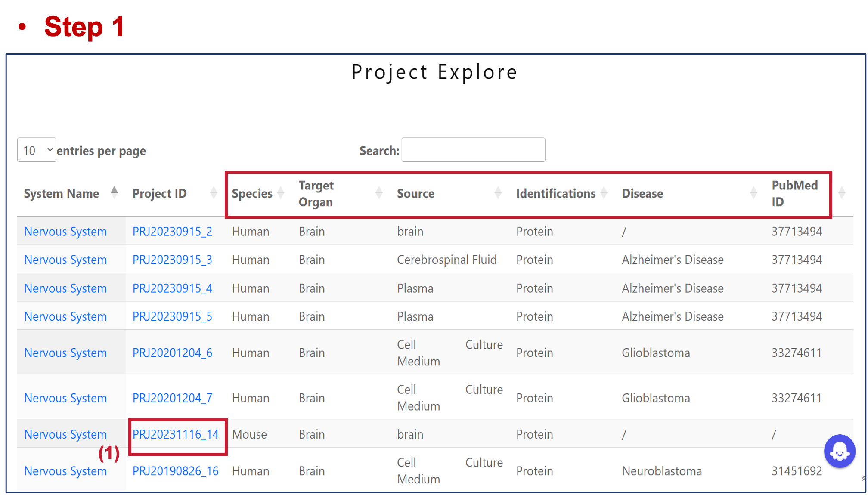
Task: Click the Disease column header
Action: pos(642,194)
